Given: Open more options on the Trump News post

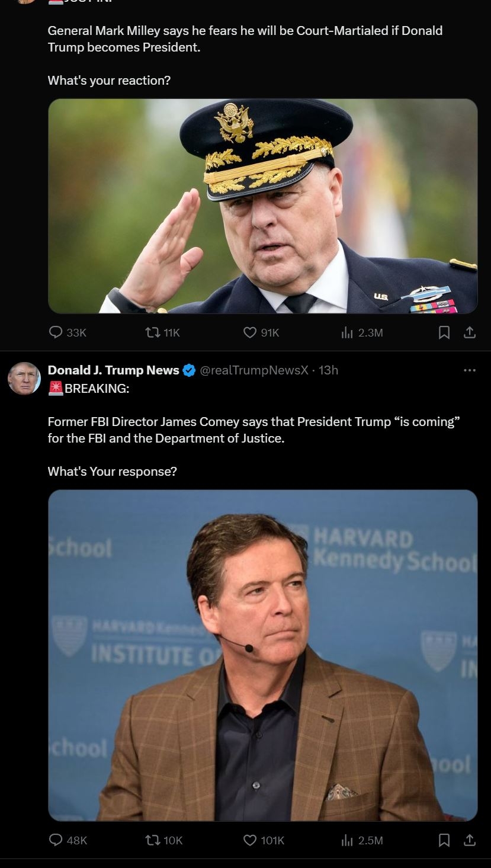Looking at the screenshot, I should click(x=470, y=370).
